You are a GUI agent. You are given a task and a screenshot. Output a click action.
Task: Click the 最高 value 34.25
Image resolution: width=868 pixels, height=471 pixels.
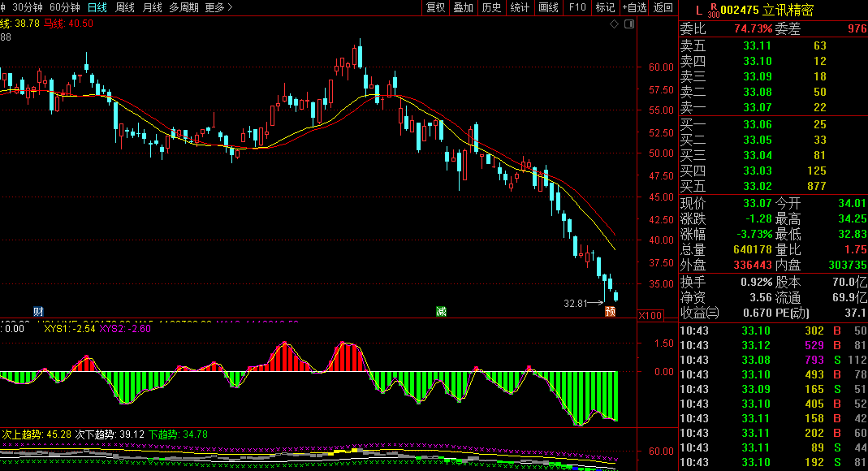(x=853, y=218)
